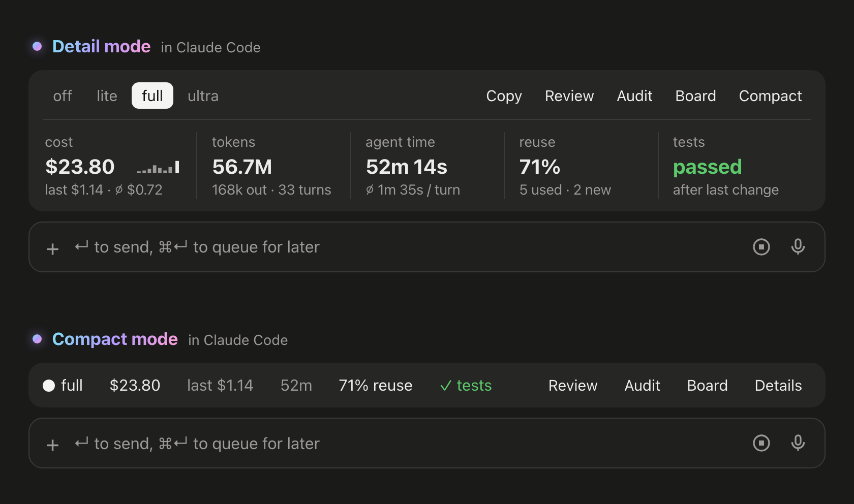Click the stop icon in Compact mode input

[761, 443]
